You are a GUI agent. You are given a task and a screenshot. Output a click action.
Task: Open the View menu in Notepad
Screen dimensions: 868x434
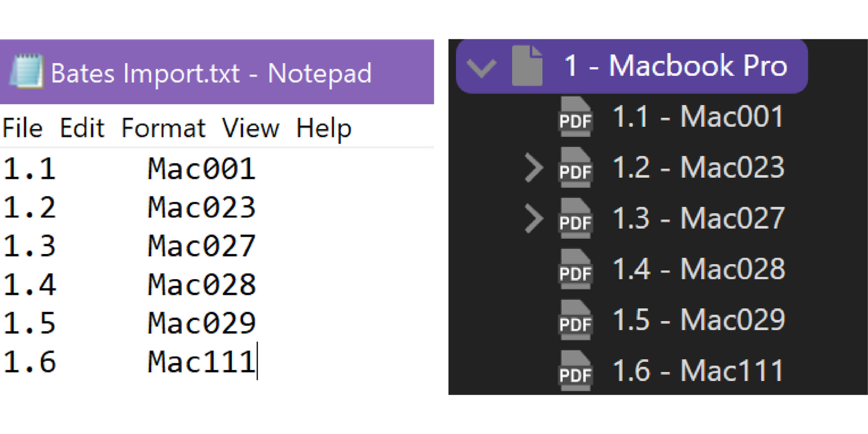tap(250, 128)
